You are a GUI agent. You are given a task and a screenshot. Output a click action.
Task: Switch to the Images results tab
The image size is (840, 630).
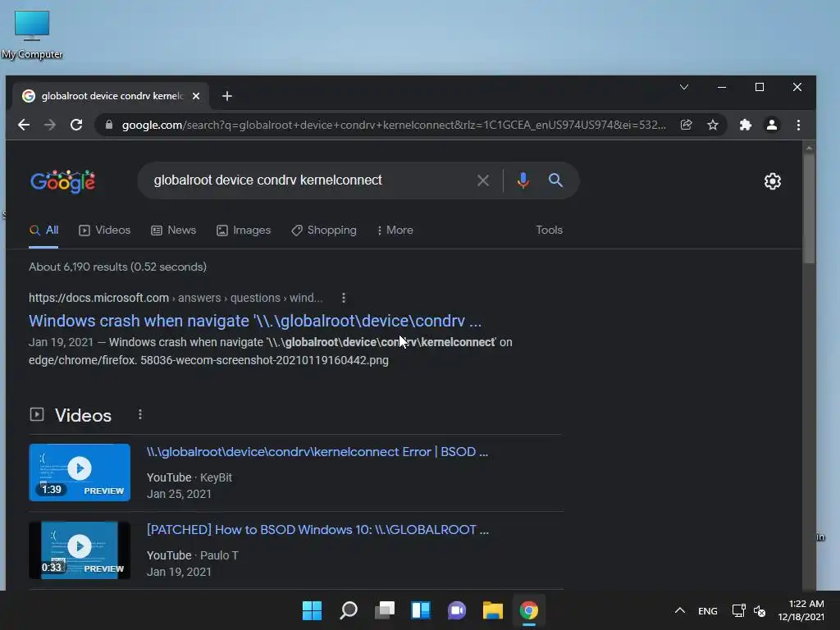[x=244, y=231]
